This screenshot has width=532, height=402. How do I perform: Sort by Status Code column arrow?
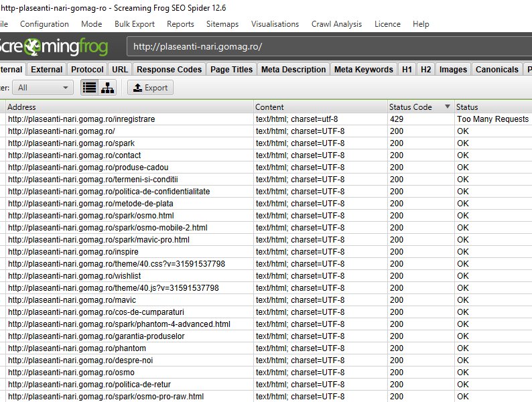[447, 107]
